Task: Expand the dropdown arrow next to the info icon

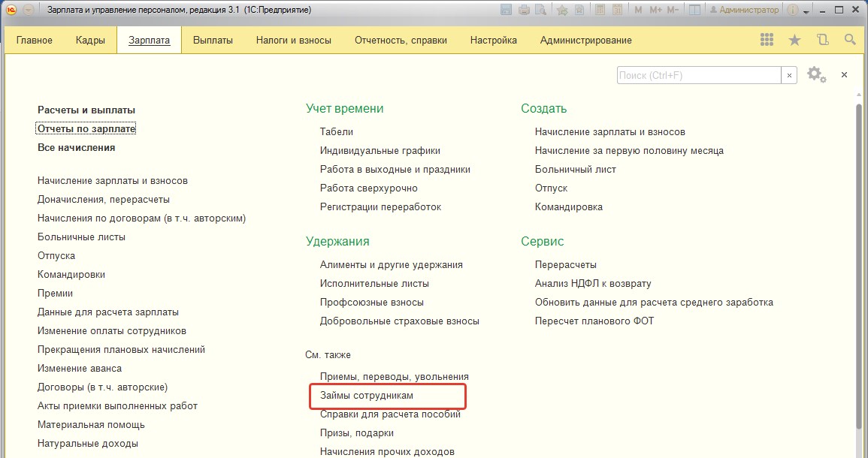Action: pyautogui.click(x=806, y=11)
